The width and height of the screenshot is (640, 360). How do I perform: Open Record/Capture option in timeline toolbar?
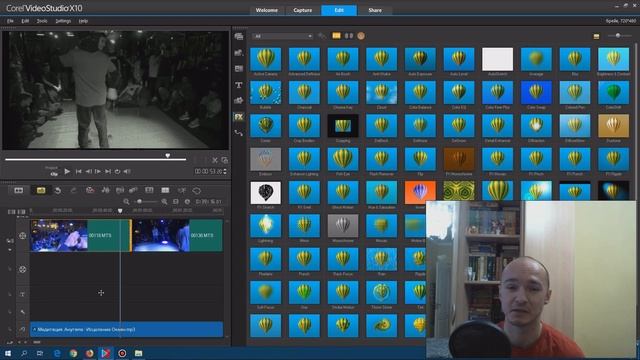[90, 191]
